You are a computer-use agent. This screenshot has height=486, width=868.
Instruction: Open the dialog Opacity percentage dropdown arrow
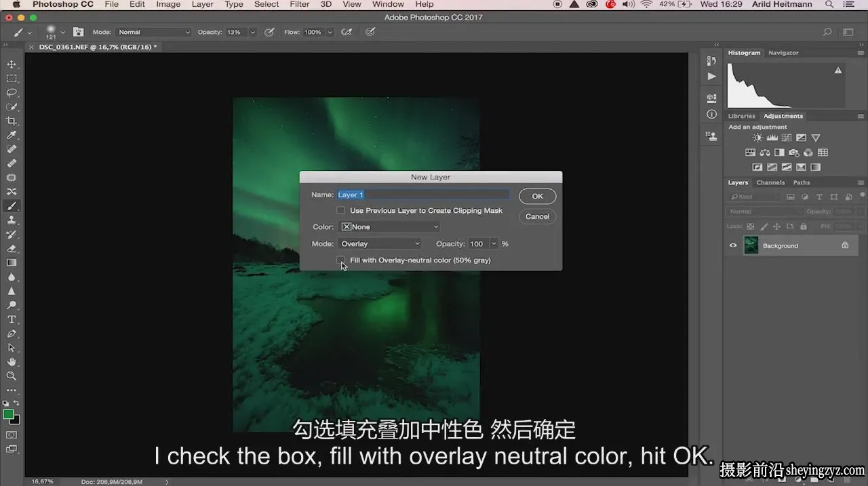(494, 244)
